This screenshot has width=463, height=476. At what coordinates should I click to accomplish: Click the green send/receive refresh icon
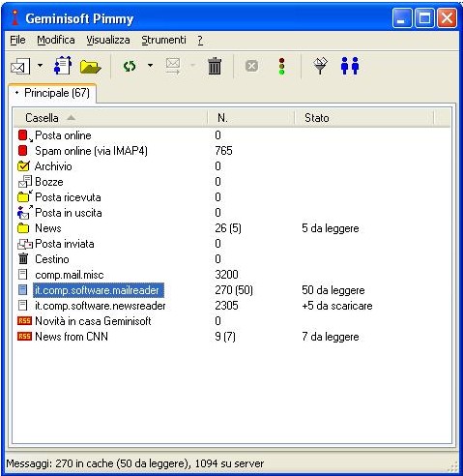(x=130, y=66)
